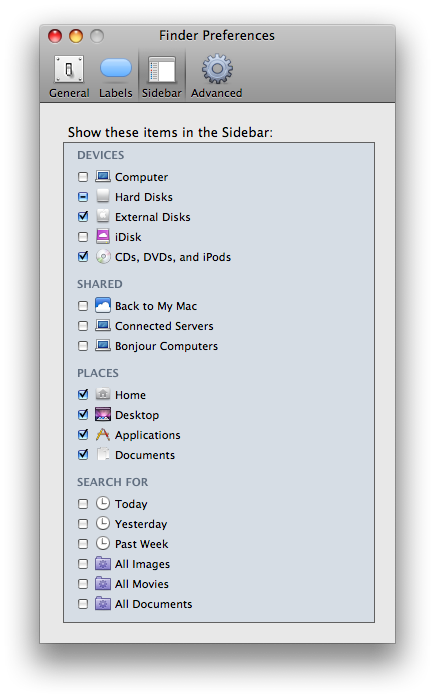Uncheck CDs, DVDs, and iPods checkbox
This screenshot has width=435, height=698.
click(83, 257)
